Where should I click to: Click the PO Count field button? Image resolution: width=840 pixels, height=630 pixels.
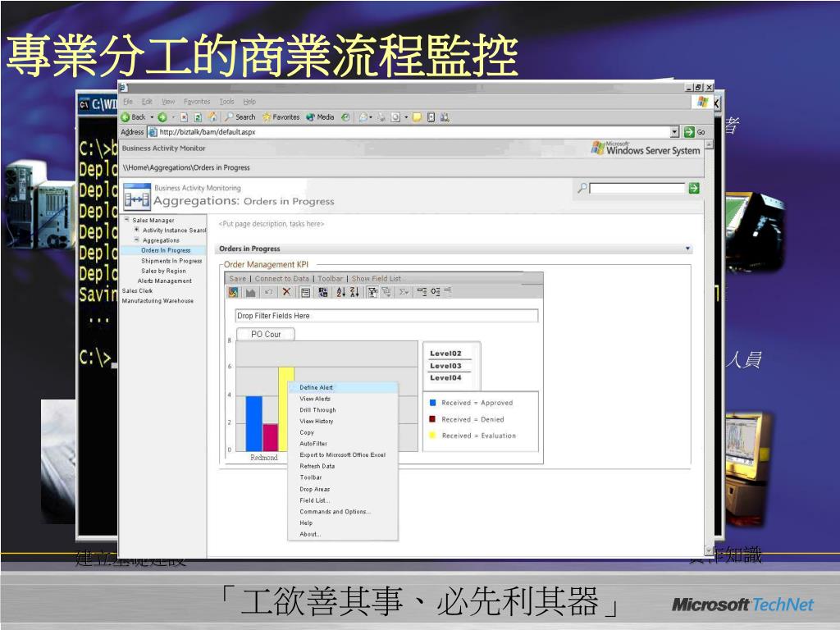(266, 335)
